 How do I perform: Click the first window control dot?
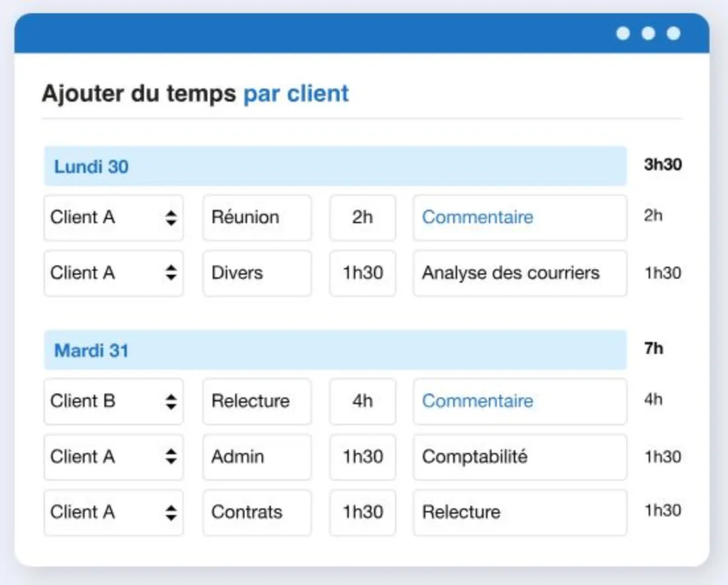[623, 33]
